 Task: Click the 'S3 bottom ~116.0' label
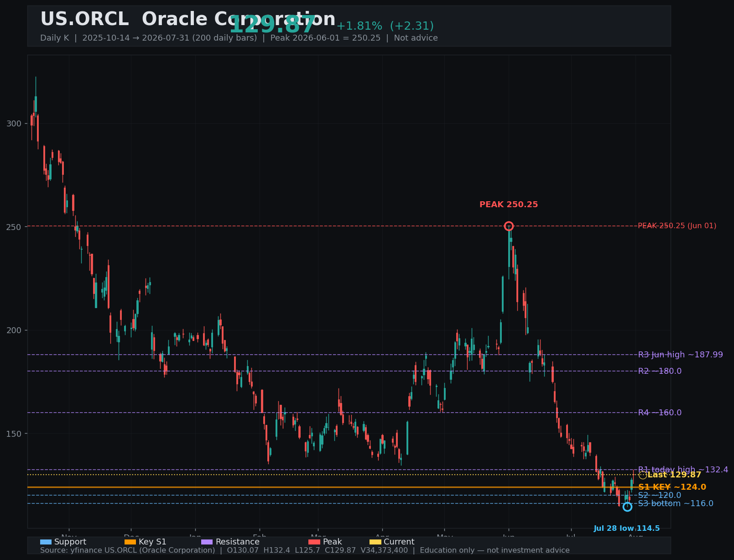click(676, 503)
